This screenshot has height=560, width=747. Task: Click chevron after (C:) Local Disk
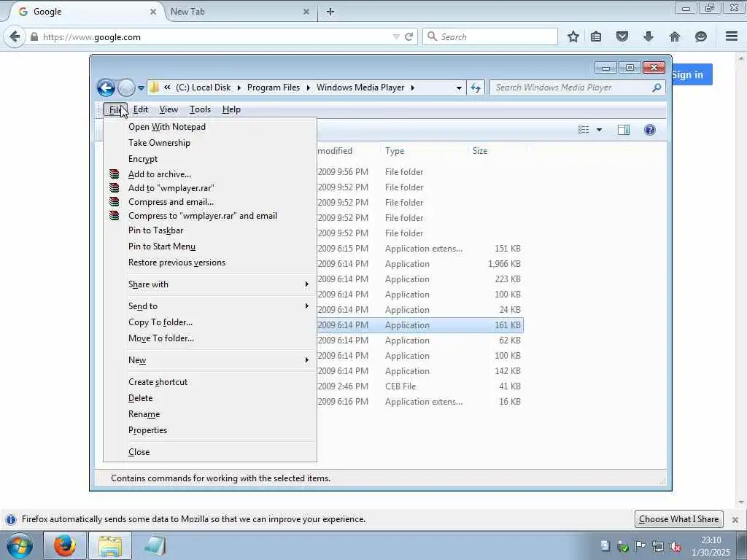pyautogui.click(x=239, y=87)
